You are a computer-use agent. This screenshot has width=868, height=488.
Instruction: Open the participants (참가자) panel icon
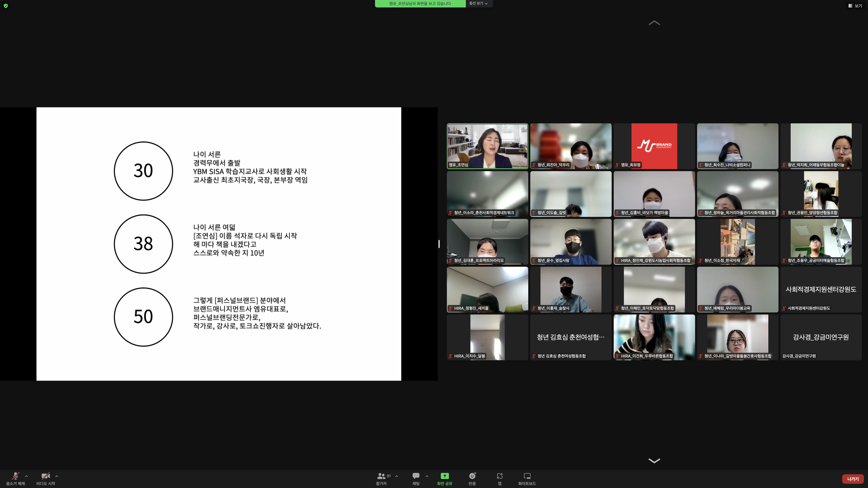click(x=381, y=476)
